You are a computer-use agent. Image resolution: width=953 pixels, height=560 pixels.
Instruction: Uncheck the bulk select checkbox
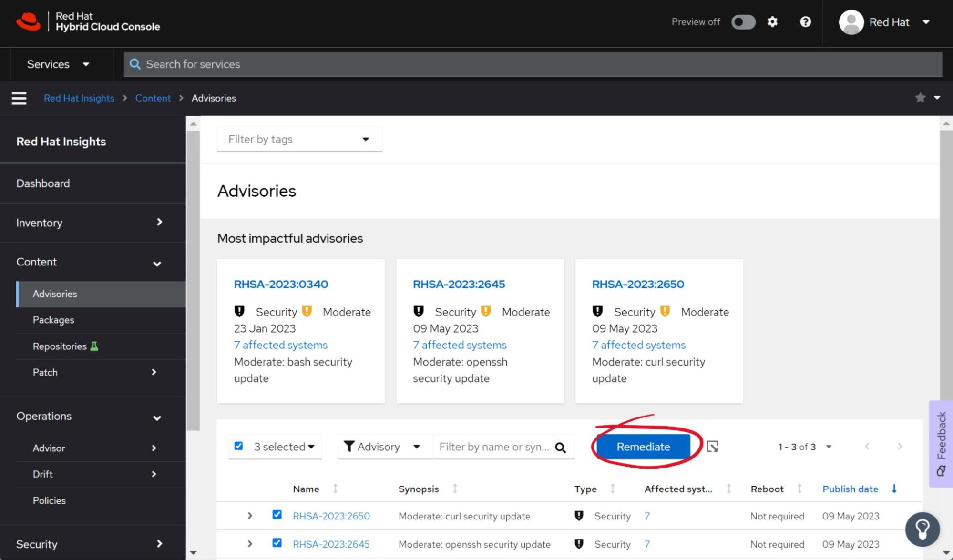point(239,446)
